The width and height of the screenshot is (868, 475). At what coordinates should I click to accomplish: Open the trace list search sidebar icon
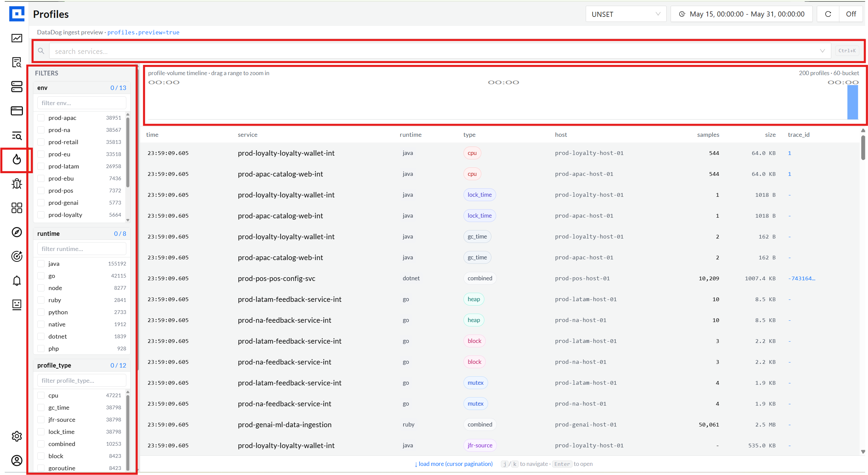click(17, 135)
